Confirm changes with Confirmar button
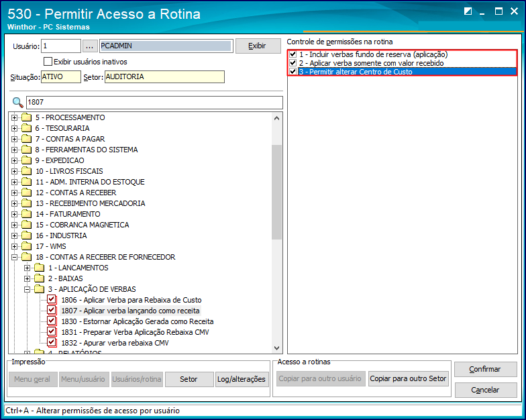 tap(486, 369)
